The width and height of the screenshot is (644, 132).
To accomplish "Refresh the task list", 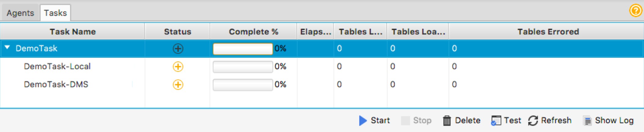I will click(x=550, y=121).
